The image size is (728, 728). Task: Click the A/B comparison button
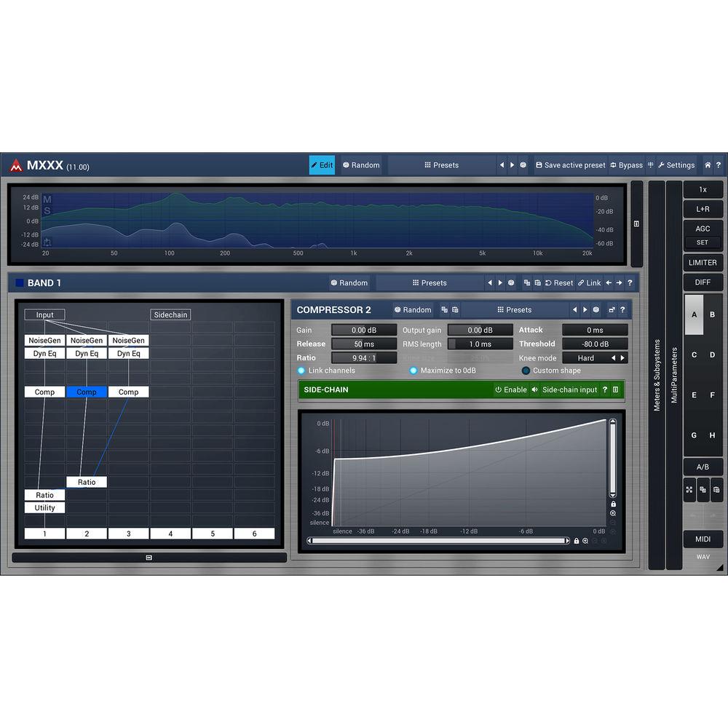coord(703,467)
